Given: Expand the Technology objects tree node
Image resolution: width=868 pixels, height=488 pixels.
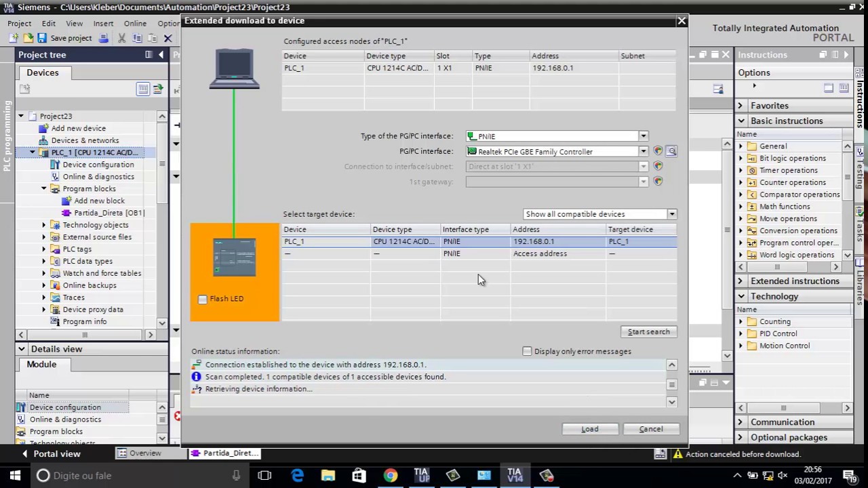Looking at the screenshot, I should 44,225.
